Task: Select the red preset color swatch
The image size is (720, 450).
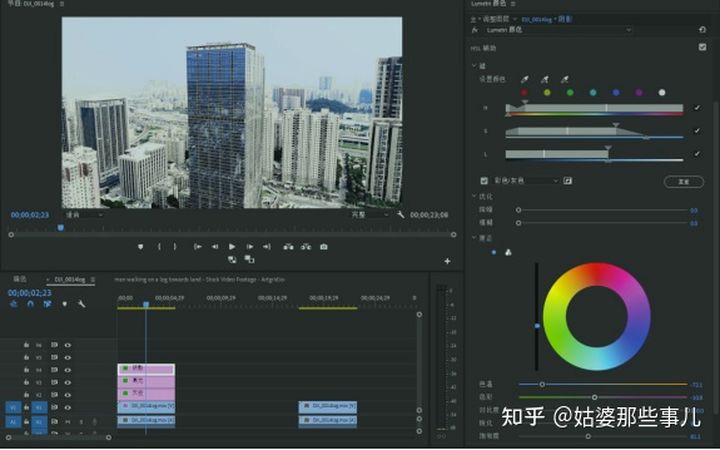Action: tap(522, 92)
